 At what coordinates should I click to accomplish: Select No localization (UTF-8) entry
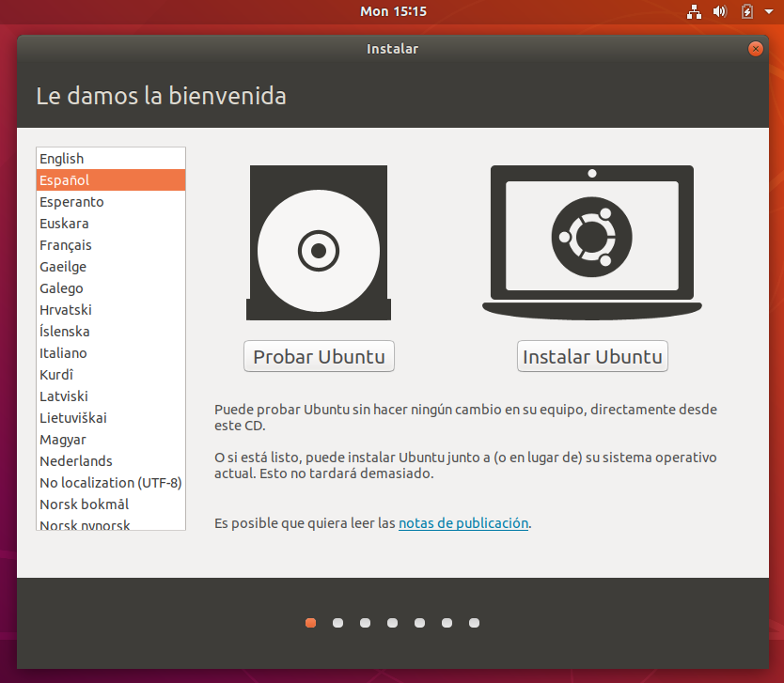click(x=111, y=483)
